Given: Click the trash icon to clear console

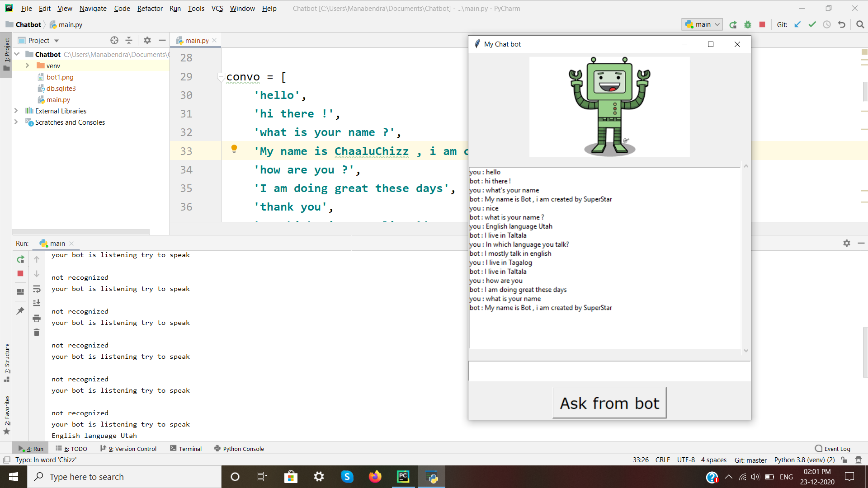Looking at the screenshot, I should pyautogui.click(x=37, y=333).
